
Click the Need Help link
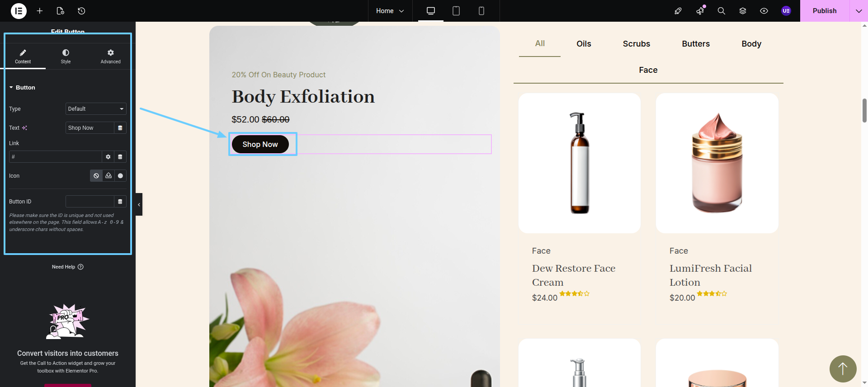coord(68,267)
